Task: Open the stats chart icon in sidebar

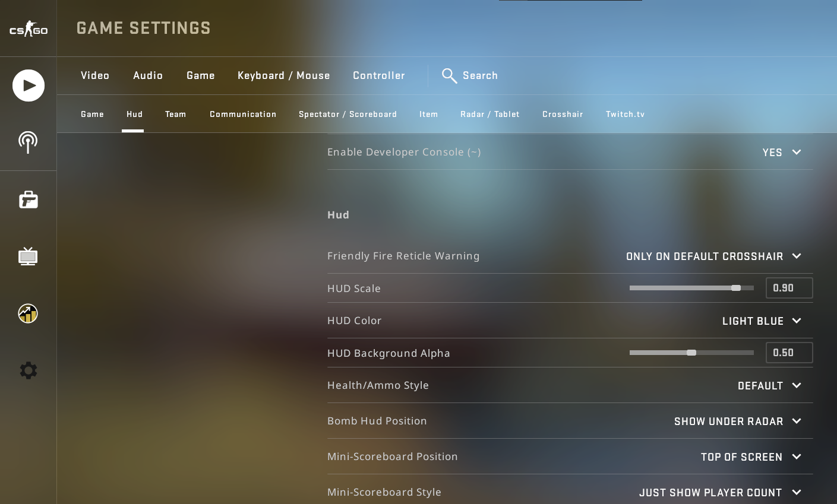Action: [x=28, y=313]
